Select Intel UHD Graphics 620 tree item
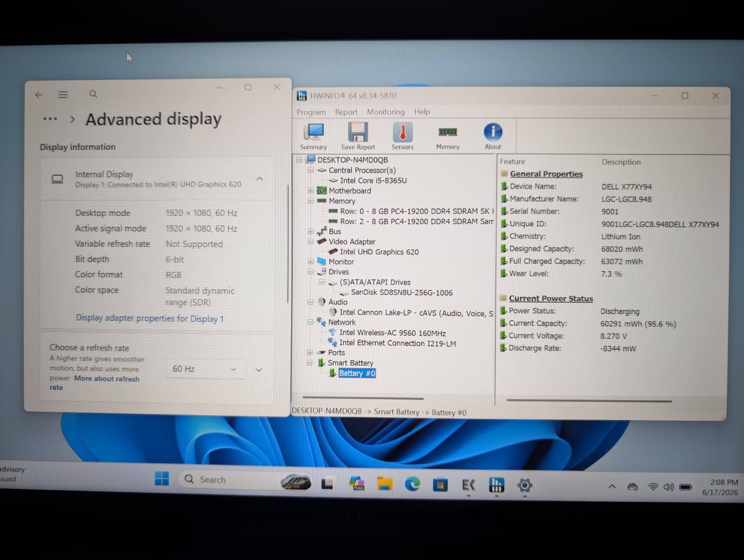The height and width of the screenshot is (560, 744). (x=379, y=252)
